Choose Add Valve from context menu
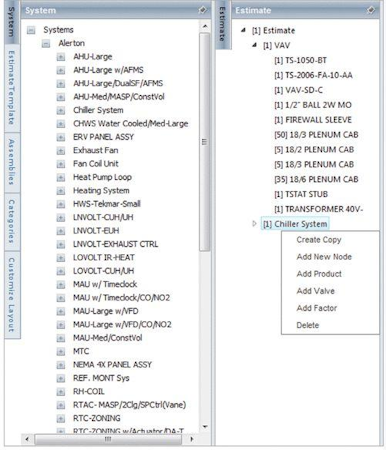386x450 pixels. tap(315, 291)
